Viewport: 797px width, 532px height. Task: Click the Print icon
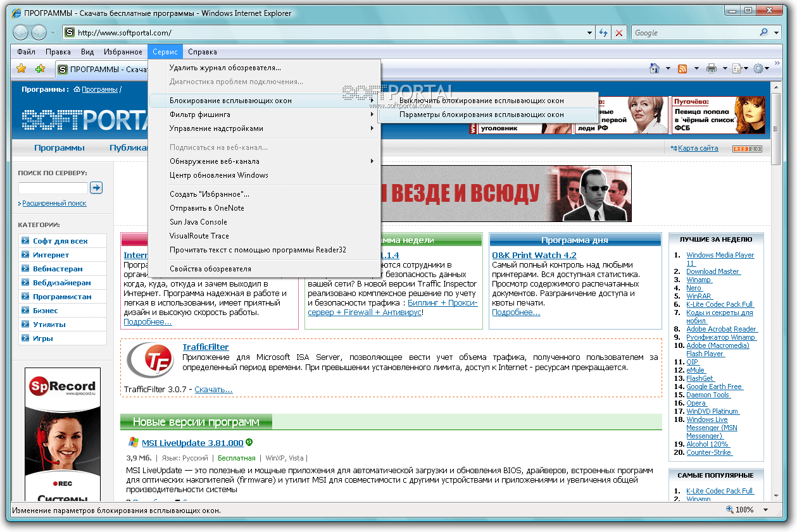tap(712, 68)
